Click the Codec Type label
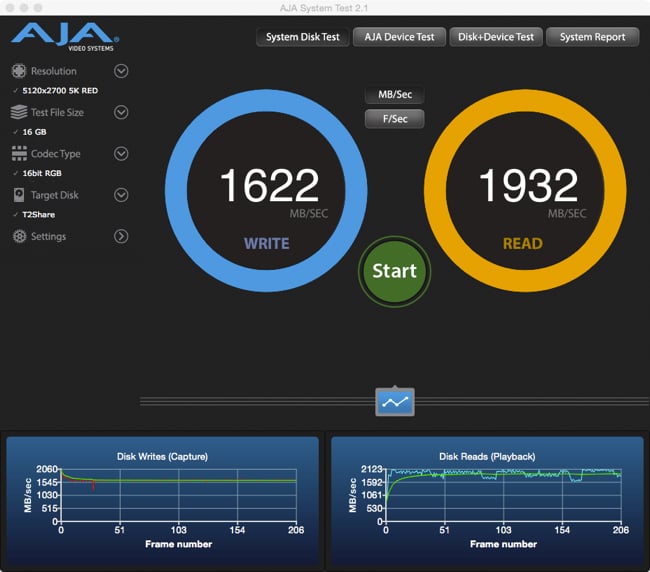This screenshot has height=572, width=650. 56,154
